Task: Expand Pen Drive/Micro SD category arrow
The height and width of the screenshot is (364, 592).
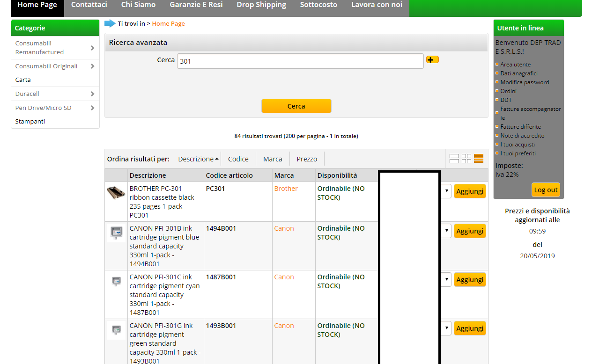Action: (92, 108)
